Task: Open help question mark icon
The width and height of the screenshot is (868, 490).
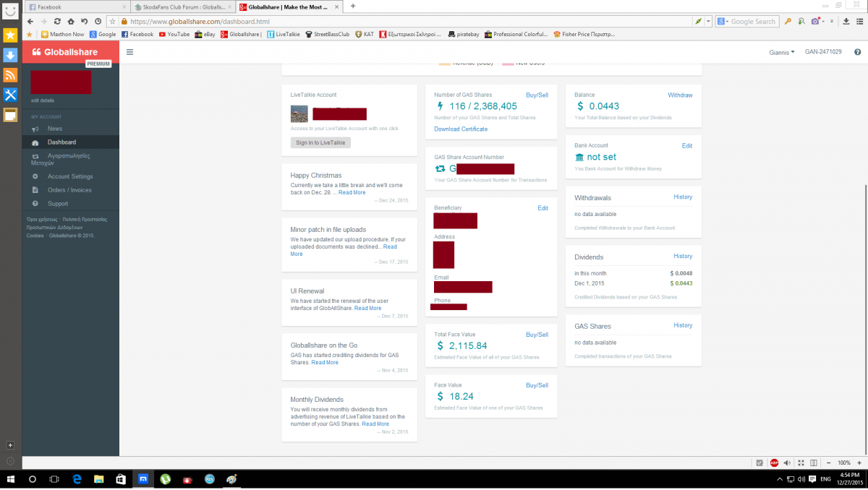Action: (857, 52)
